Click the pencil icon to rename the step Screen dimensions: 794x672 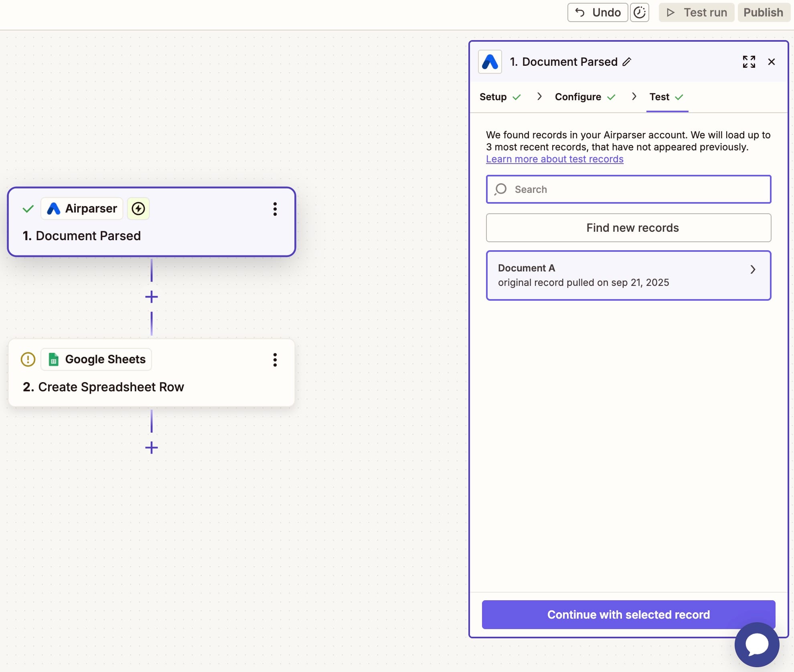coord(627,62)
